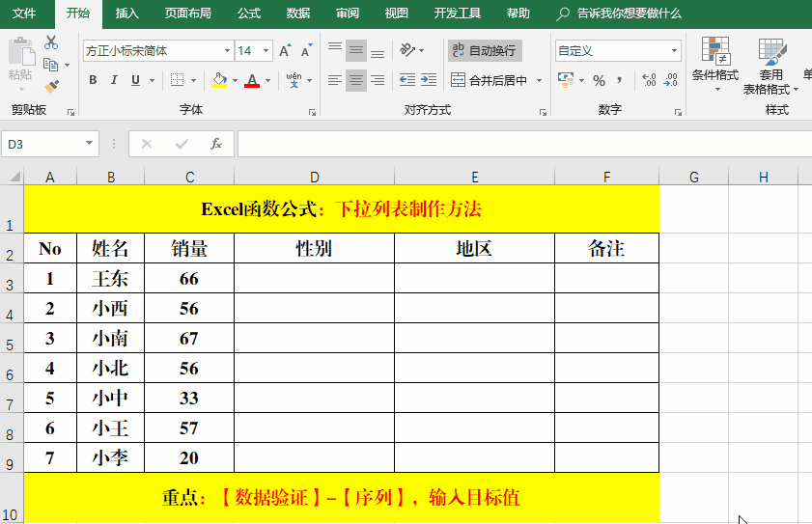This screenshot has height=524, width=812.
Task: Click the orientation text angle icon
Action: click(x=408, y=50)
